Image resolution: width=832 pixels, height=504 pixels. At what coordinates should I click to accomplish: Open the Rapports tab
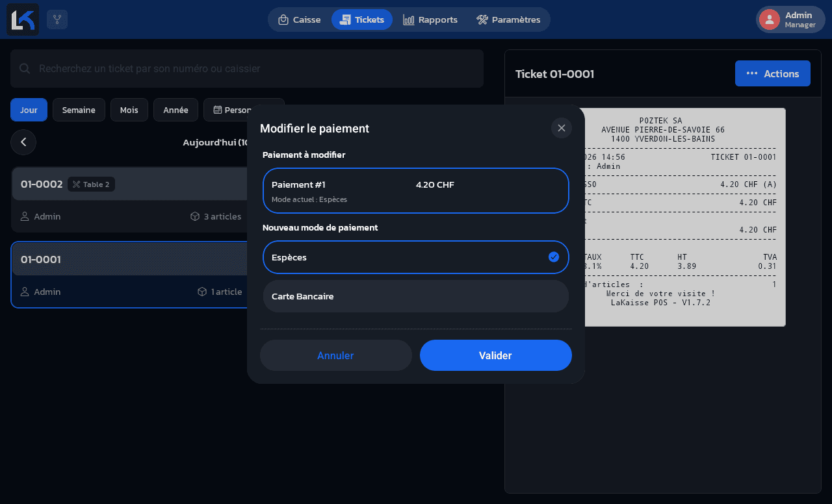tap(430, 19)
